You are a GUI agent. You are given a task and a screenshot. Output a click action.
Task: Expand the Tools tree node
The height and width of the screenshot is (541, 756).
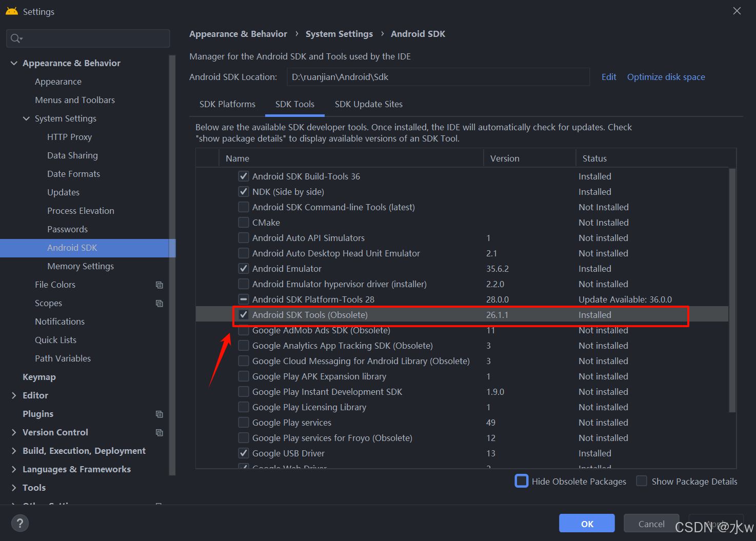14,488
